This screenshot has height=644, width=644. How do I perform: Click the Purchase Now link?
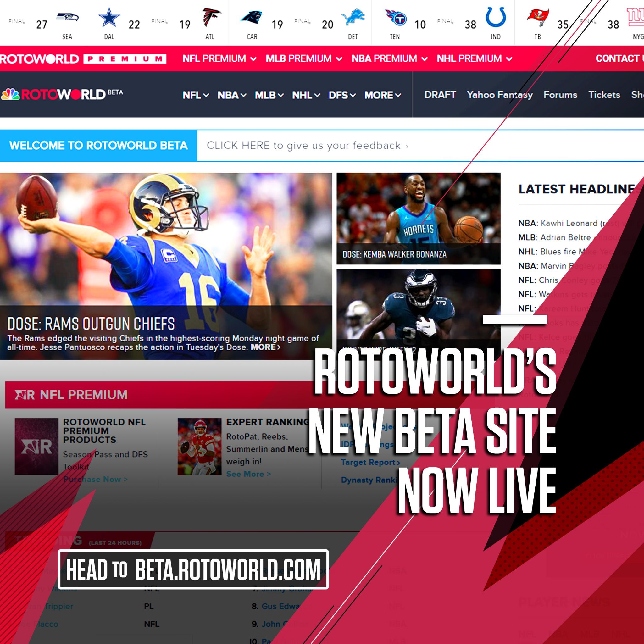coord(95,479)
